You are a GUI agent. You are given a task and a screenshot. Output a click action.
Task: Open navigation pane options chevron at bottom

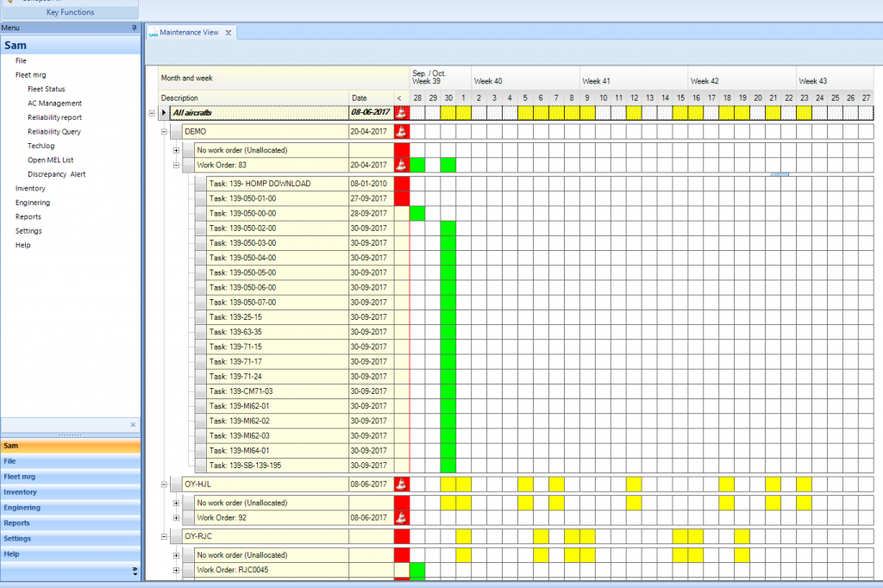pyautogui.click(x=135, y=571)
